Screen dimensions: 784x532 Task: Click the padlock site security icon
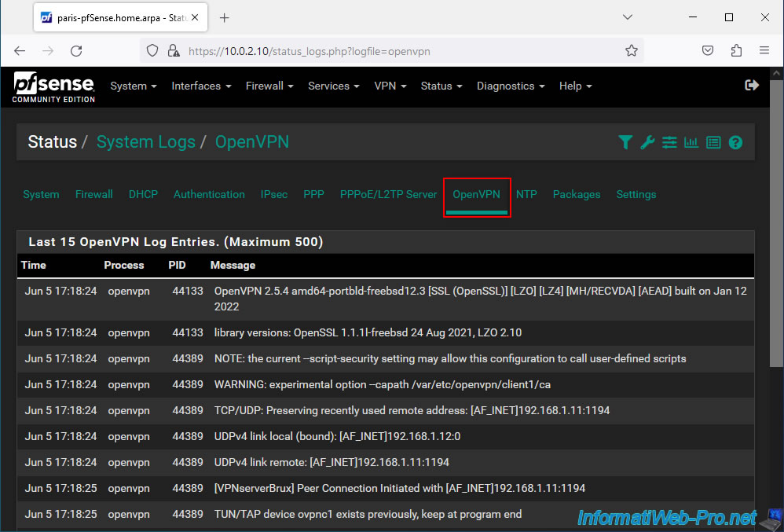point(174,50)
